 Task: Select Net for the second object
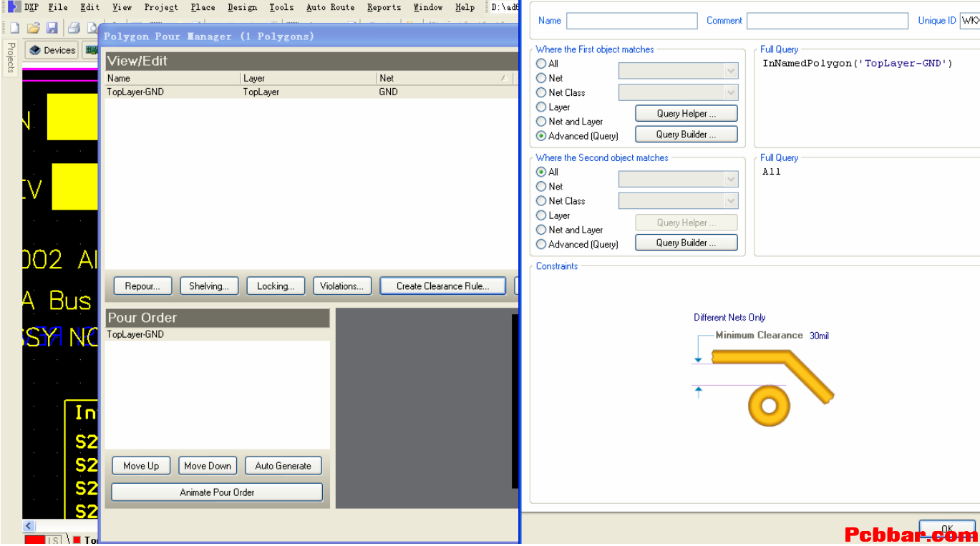[x=541, y=186]
